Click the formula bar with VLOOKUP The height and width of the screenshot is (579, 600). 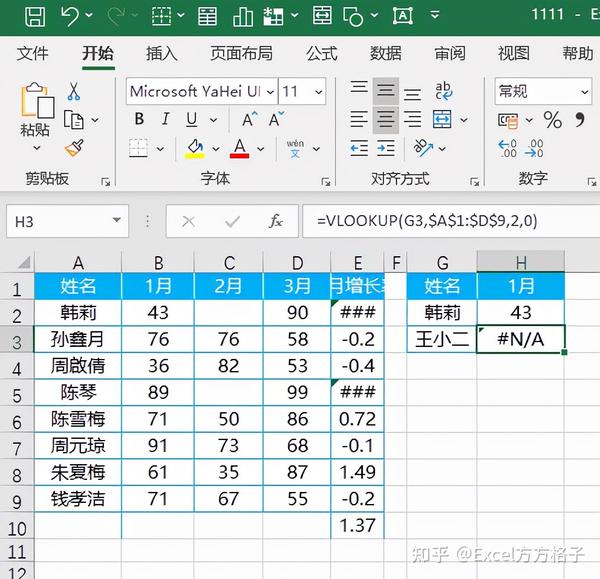(451, 221)
